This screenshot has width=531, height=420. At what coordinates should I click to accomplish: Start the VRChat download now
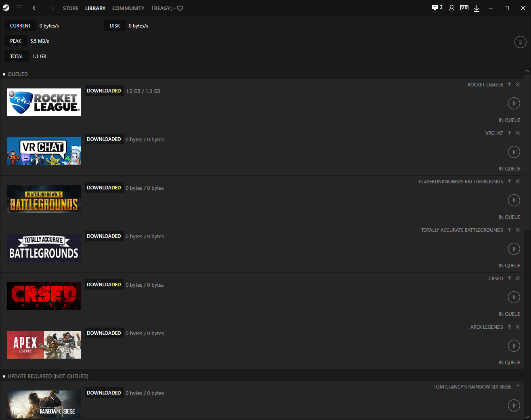[514, 152]
